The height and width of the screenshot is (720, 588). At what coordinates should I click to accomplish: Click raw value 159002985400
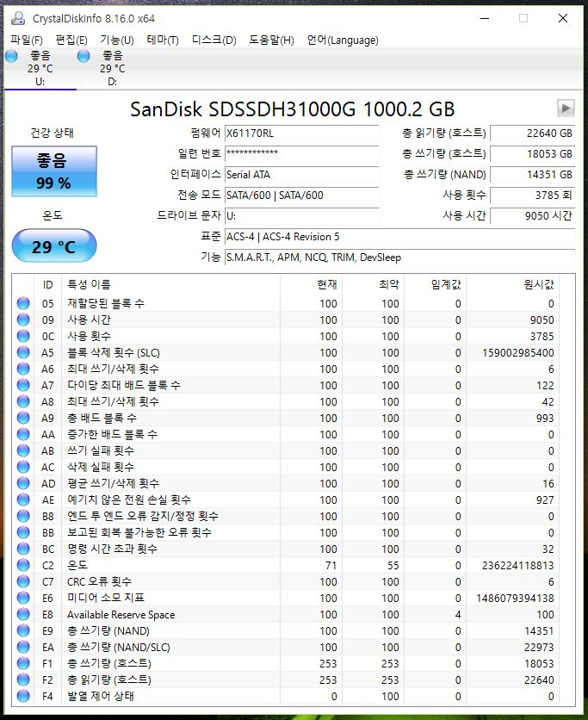(517, 352)
